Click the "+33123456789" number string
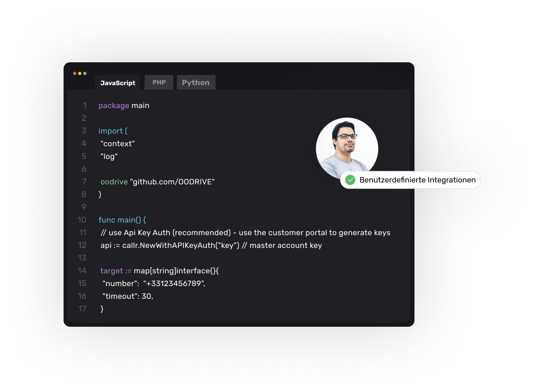 (174, 284)
